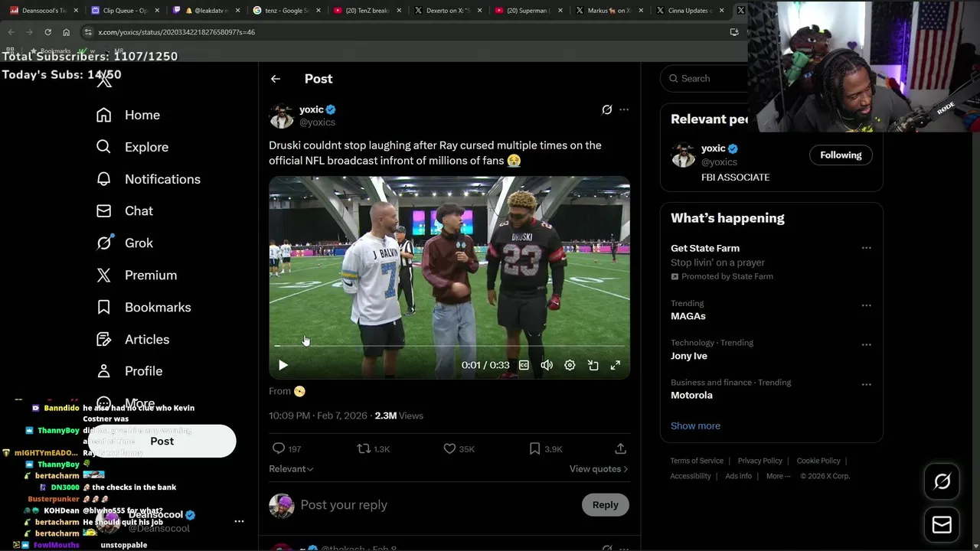The image size is (980, 551).
Task: Repost the tweet with 1.3K reposts
Action: [364, 448]
